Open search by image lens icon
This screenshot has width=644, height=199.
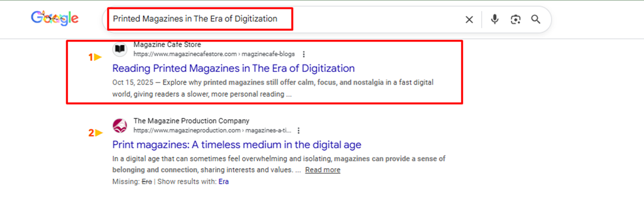516,20
